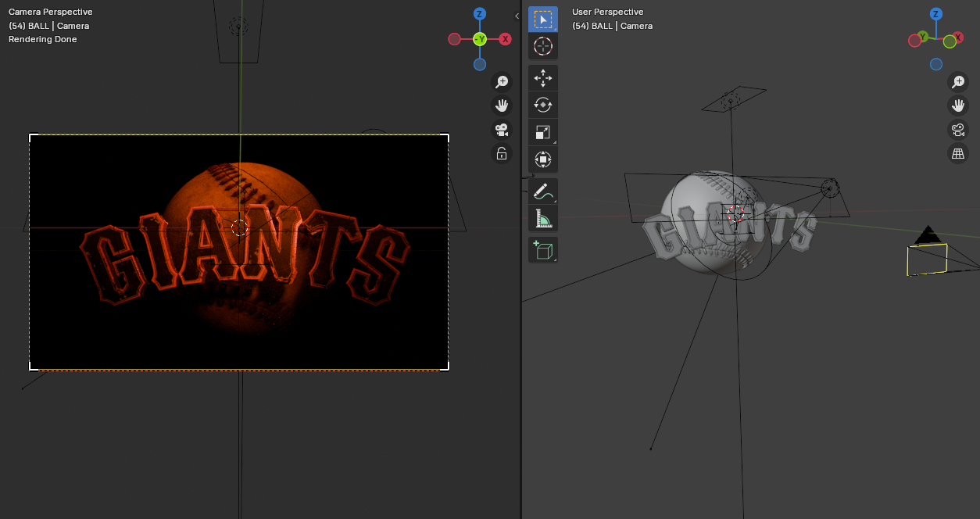Click blue Z axis in Camera Perspective gizmo
The width and height of the screenshot is (980, 519).
pos(480,14)
